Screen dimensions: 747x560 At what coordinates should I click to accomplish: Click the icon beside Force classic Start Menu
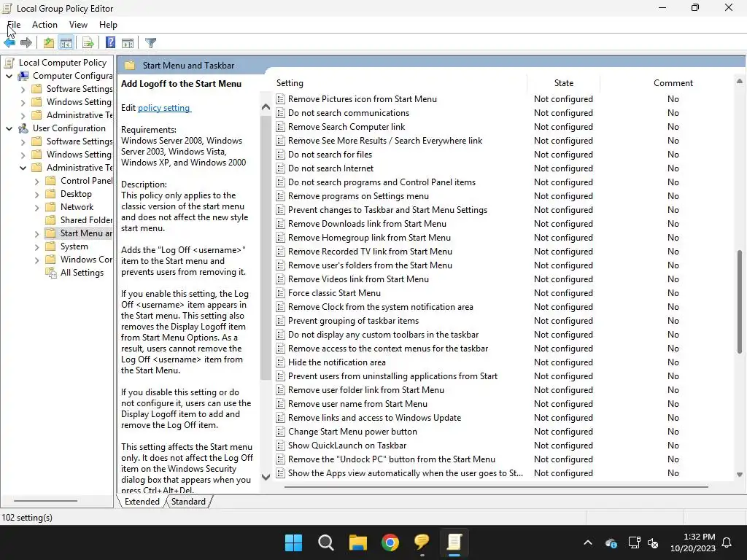click(281, 293)
